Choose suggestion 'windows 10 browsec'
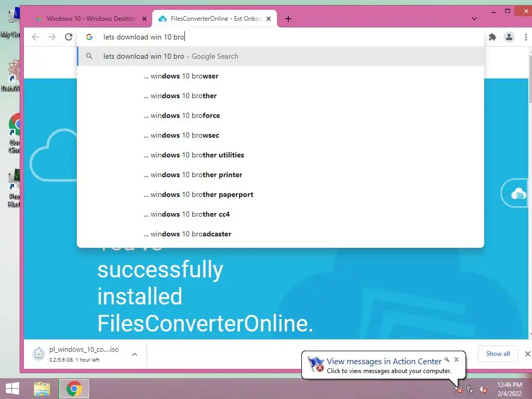This screenshot has width=532, height=399. (x=281, y=135)
